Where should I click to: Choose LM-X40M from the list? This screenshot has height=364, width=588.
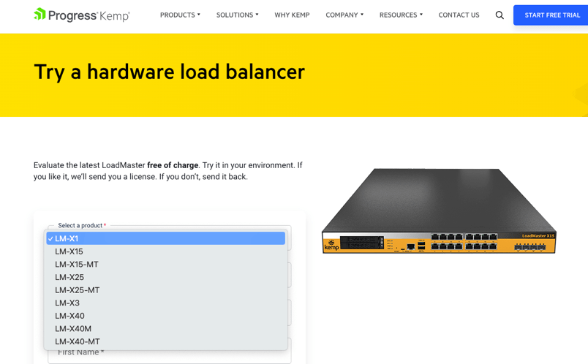click(166, 329)
